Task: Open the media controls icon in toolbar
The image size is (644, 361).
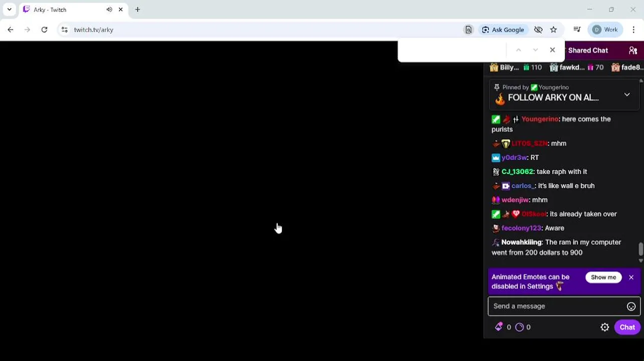Action: click(x=577, y=30)
